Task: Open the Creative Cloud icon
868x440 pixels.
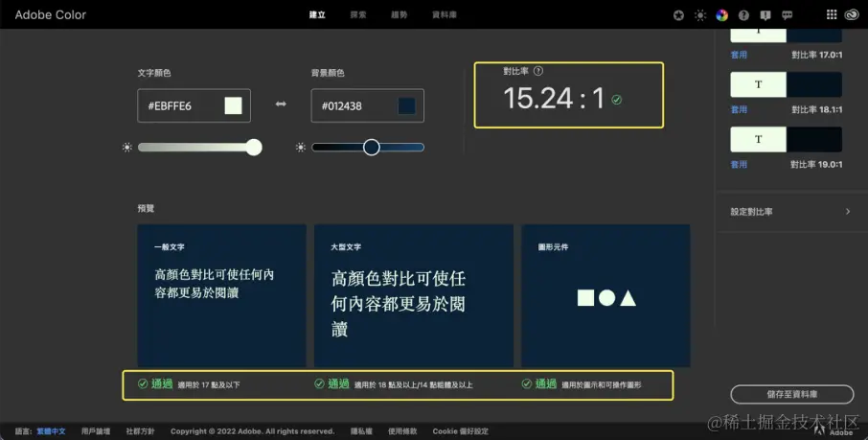Action: (x=852, y=15)
